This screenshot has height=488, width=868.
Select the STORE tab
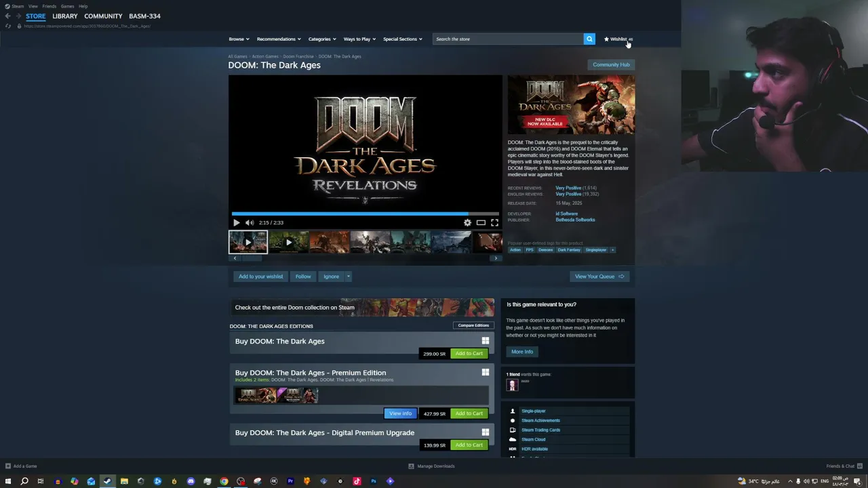(36, 16)
